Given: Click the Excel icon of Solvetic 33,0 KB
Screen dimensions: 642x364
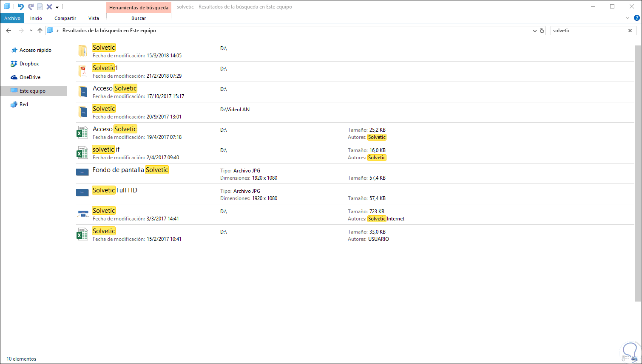Looking at the screenshot, I should 82,234.
